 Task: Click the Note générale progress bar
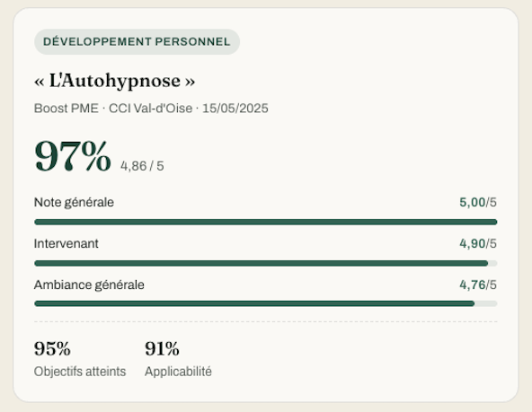pyautogui.click(x=266, y=222)
